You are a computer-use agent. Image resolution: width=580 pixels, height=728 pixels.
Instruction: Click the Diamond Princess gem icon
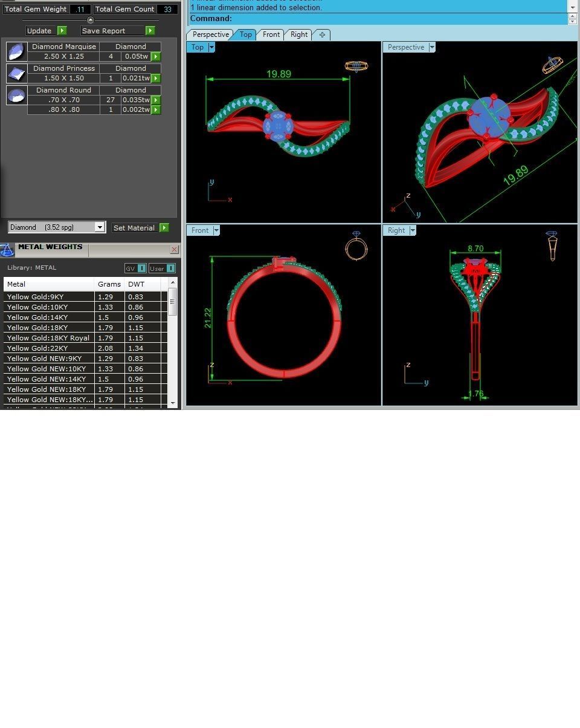(x=17, y=73)
